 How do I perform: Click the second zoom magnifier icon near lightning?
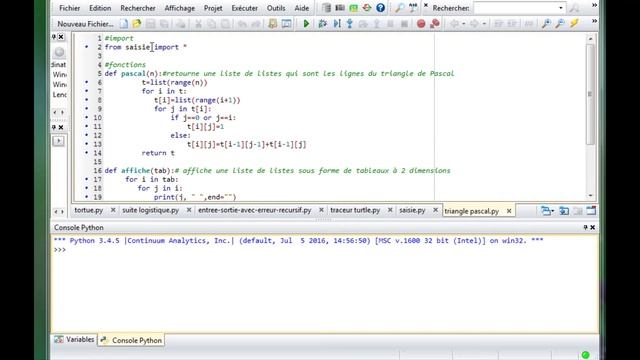pyautogui.click(x=560, y=24)
